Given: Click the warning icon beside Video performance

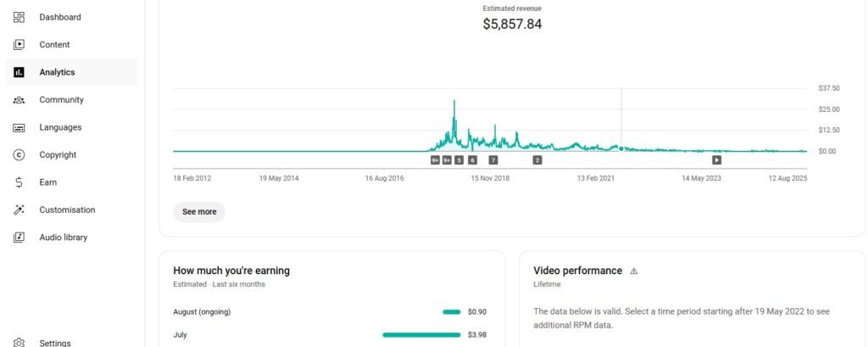Looking at the screenshot, I should (634, 271).
